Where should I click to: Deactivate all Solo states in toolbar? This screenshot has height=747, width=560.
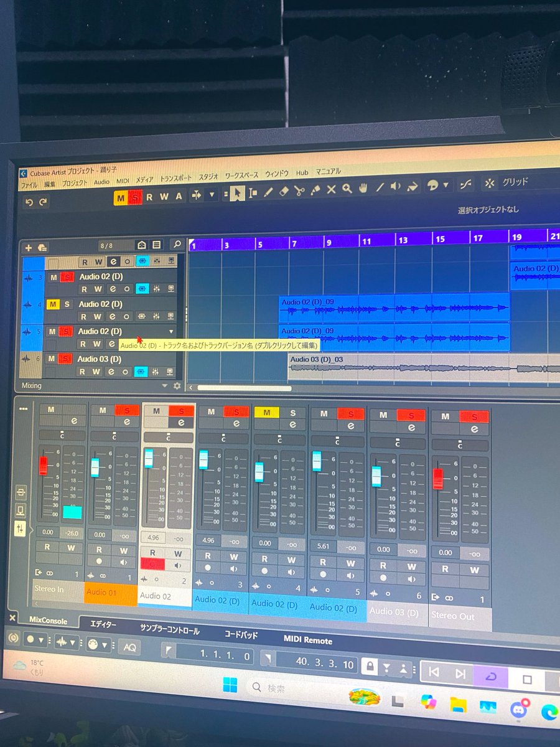(135, 197)
